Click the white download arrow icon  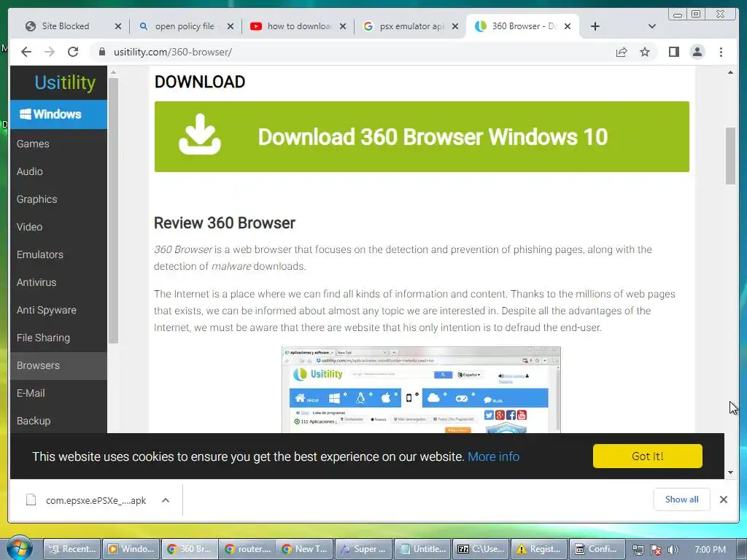[x=200, y=134]
